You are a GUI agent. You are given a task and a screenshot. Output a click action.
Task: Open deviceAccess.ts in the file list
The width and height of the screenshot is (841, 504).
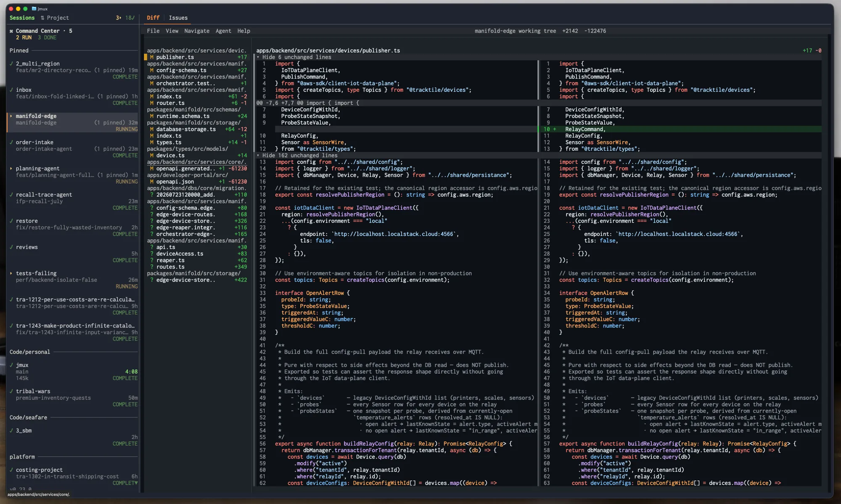pyautogui.click(x=197, y=254)
